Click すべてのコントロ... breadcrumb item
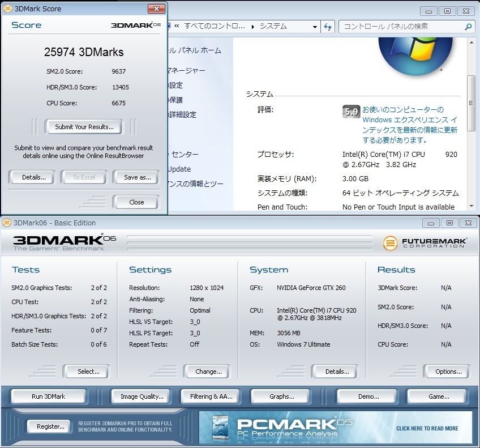 (x=215, y=26)
